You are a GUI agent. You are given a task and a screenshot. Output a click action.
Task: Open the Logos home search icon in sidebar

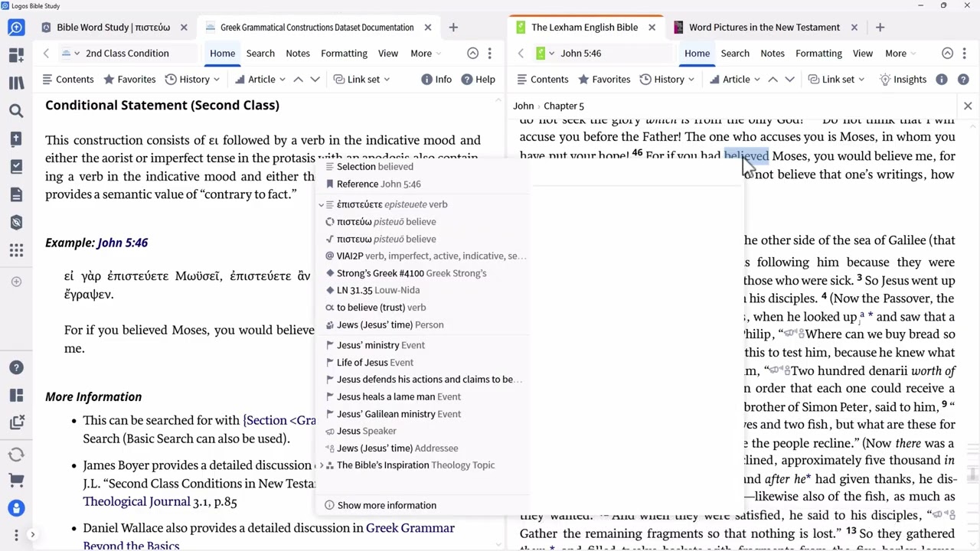(16, 28)
